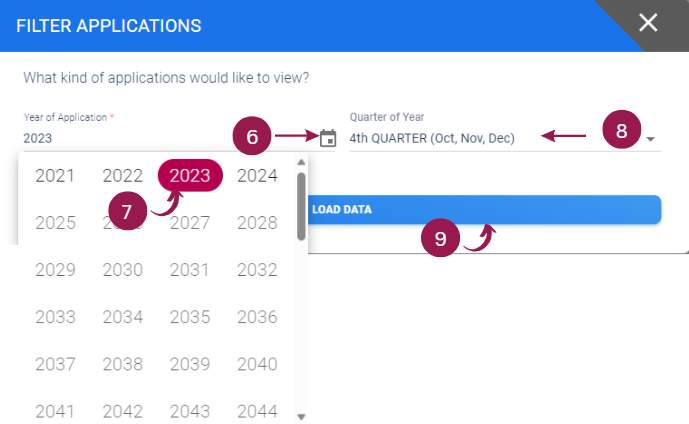Click the year list scroll up arrow

tap(301, 162)
